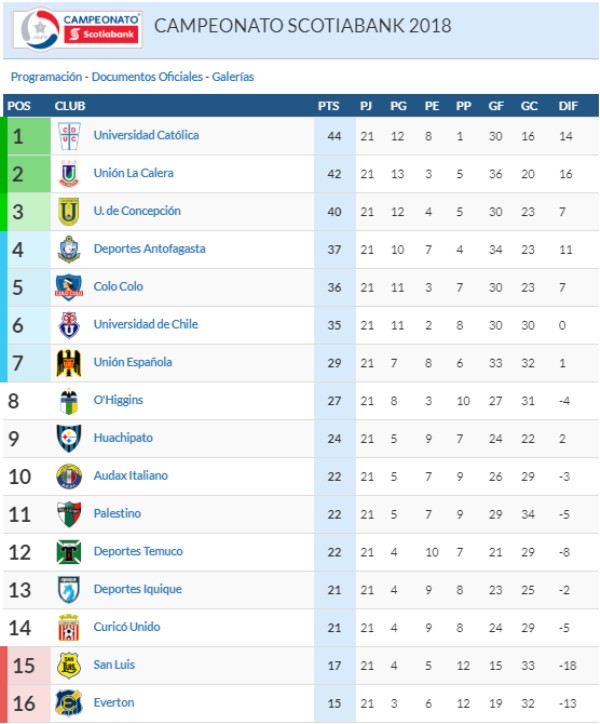Click the PTS column header
The height and width of the screenshot is (724, 600).
328,106
